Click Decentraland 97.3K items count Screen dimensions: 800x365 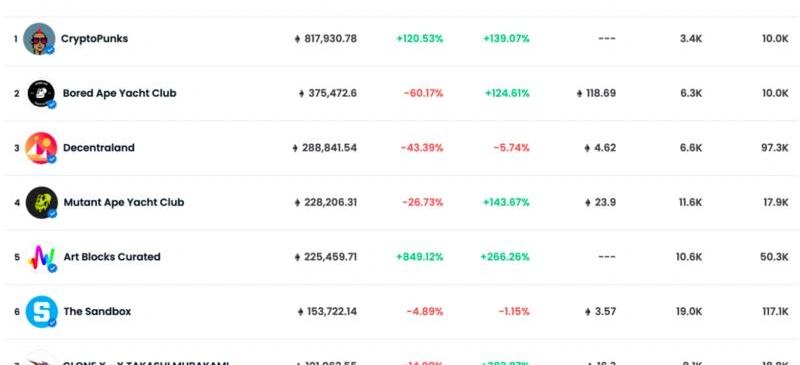[774, 148]
